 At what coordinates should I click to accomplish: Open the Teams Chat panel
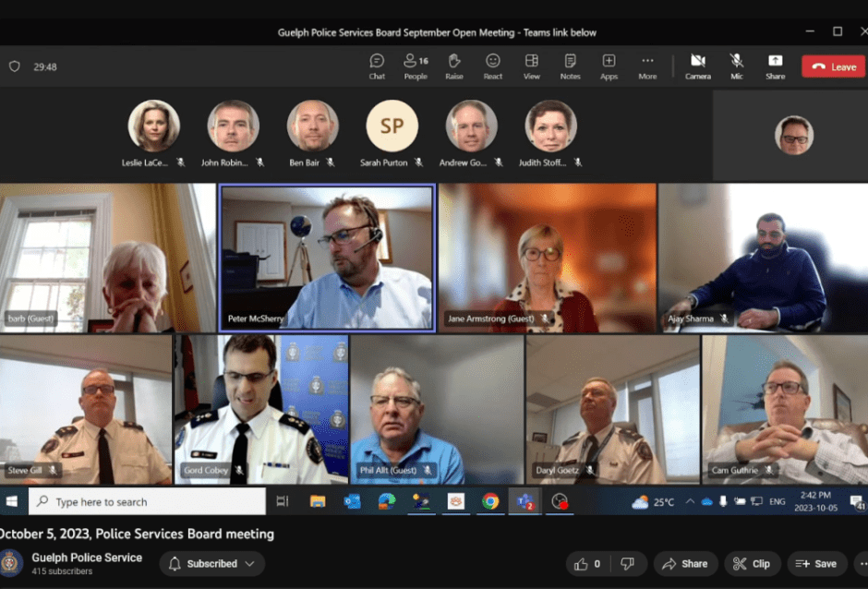pos(377,66)
